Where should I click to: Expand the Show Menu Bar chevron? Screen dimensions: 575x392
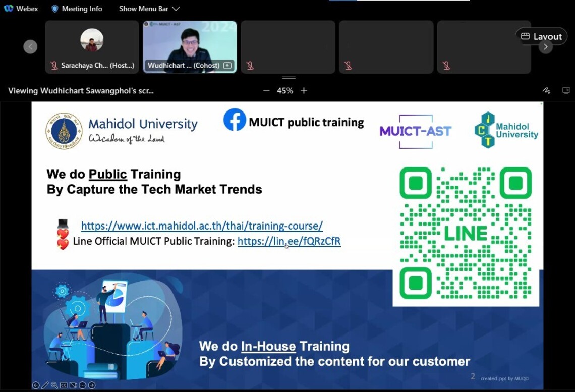coord(176,9)
